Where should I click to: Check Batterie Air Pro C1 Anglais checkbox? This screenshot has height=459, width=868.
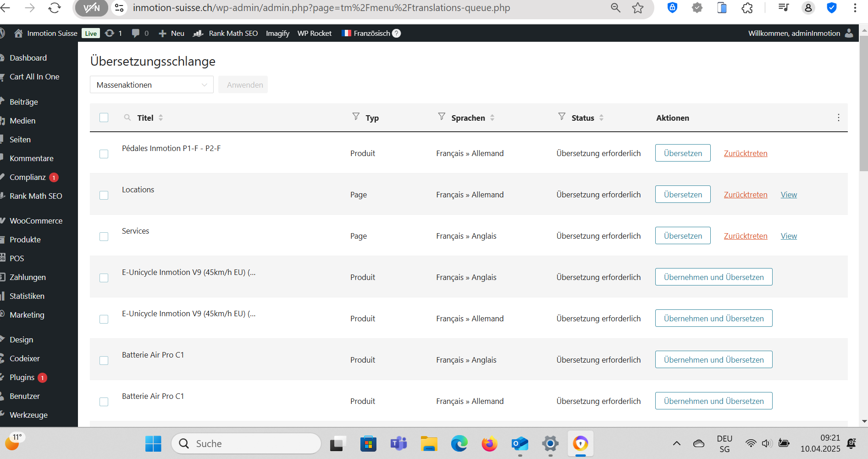pos(104,360)
